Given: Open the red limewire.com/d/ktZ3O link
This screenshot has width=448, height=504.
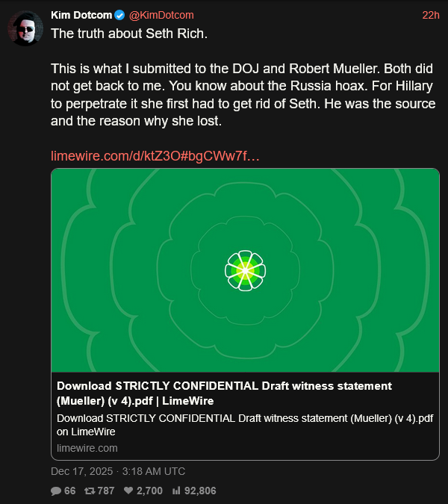Looking at the screenshot, I should 155,156.
